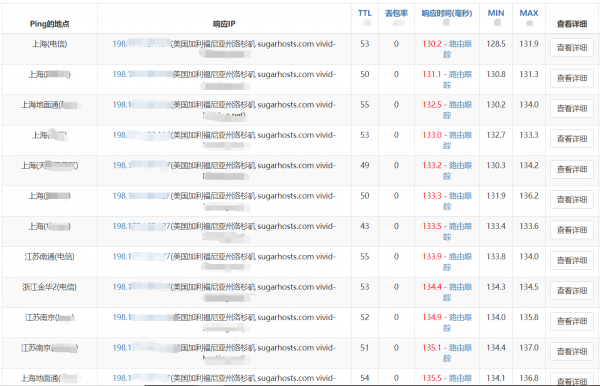
Task: Click MAX value 133.6
Action: [529, 226]
